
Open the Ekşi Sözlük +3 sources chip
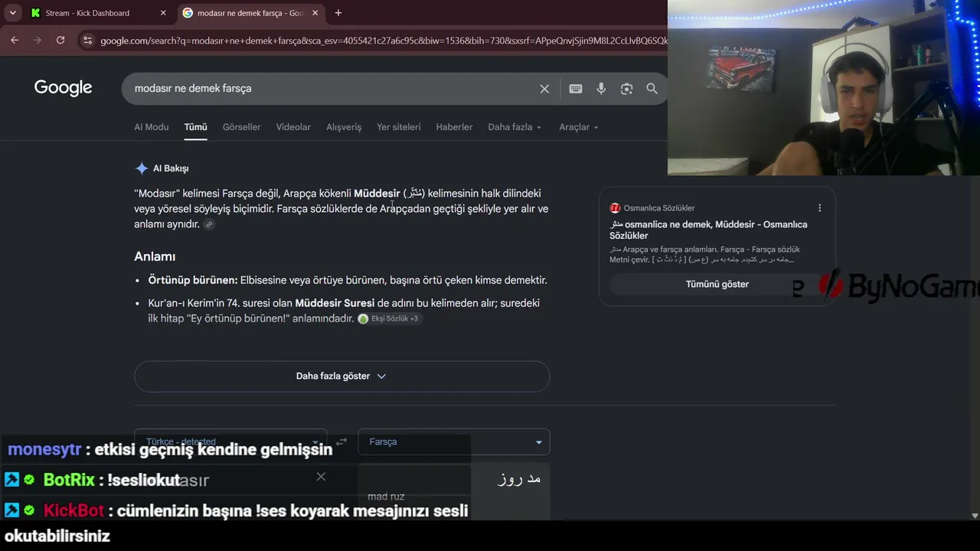point(389,318)
